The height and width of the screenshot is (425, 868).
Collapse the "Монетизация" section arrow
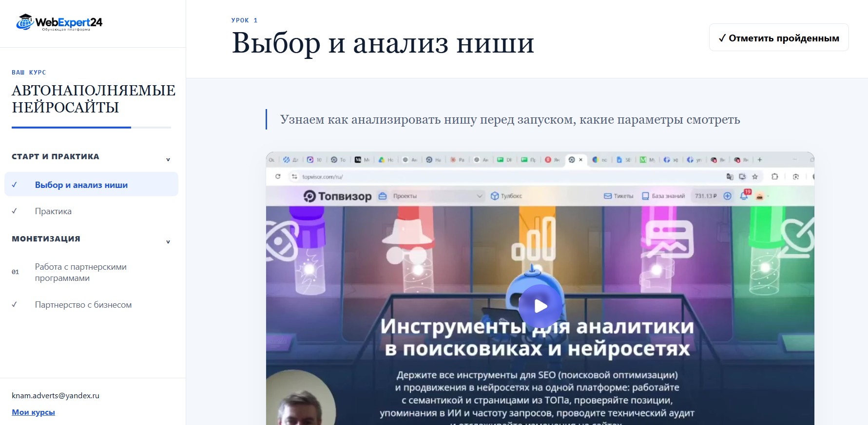[x=168, y=241]
